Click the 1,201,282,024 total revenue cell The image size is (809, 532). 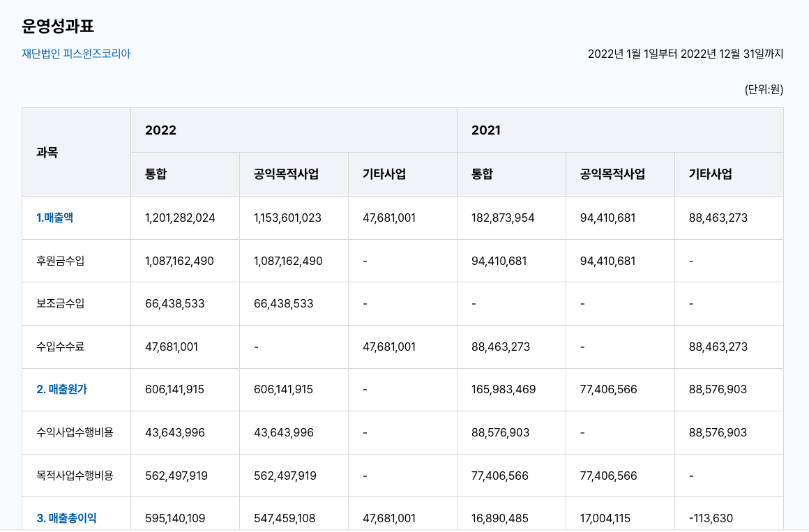pyautogui.click(x=180, y=218)
